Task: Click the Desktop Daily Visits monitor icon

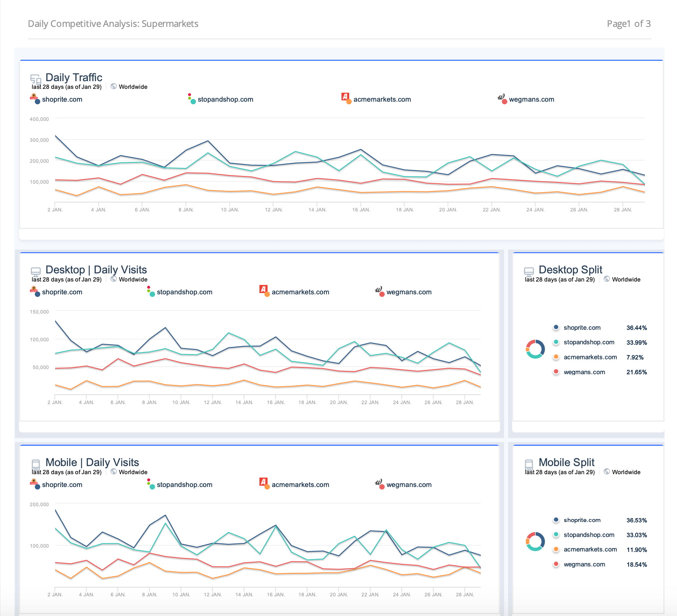Action: 36,271
